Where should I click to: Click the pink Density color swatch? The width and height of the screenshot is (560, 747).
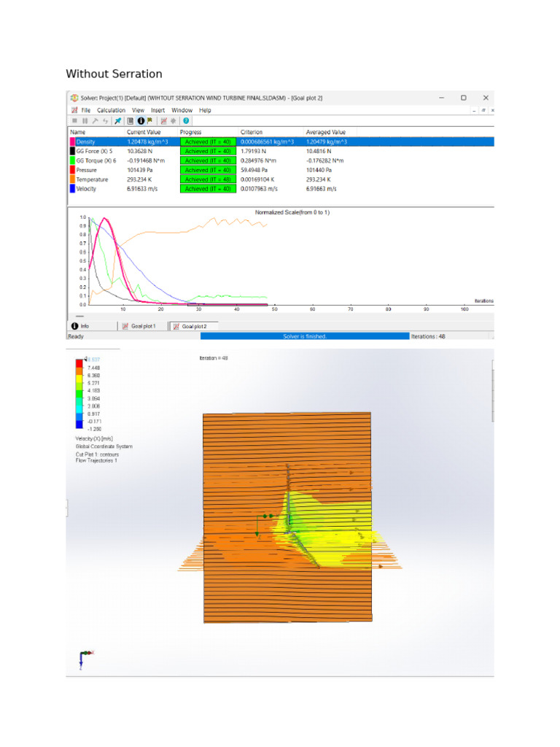point(72,142)
